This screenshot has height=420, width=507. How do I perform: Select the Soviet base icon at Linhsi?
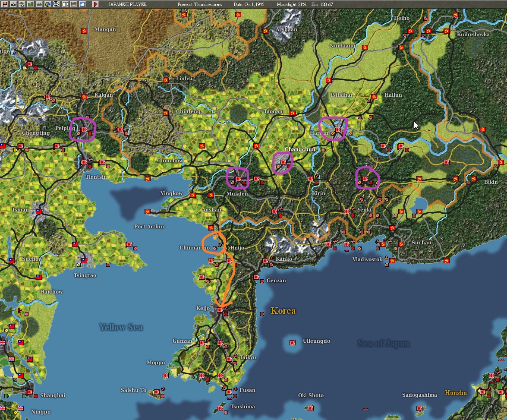[x=166, y=80]
